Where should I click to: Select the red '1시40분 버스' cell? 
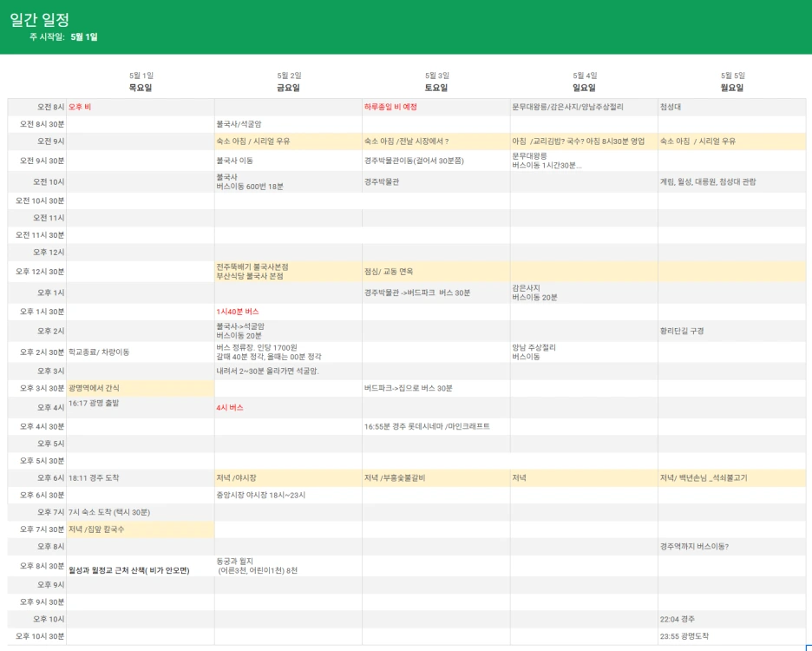pyautogui.click(x=288, y=312)
